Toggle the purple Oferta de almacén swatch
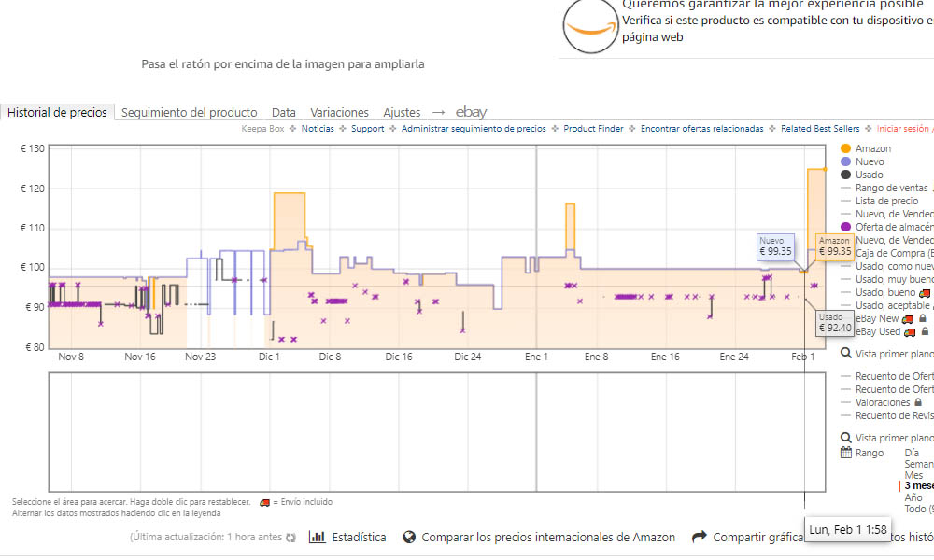 tap(845, 227)
